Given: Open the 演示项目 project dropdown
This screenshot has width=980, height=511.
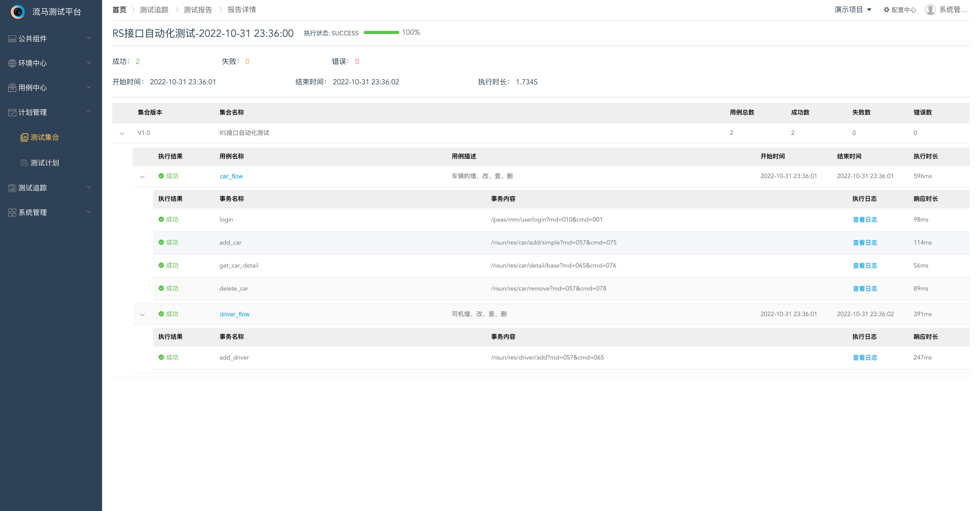Looking at the screenshot, I should [x=853, y=10].
